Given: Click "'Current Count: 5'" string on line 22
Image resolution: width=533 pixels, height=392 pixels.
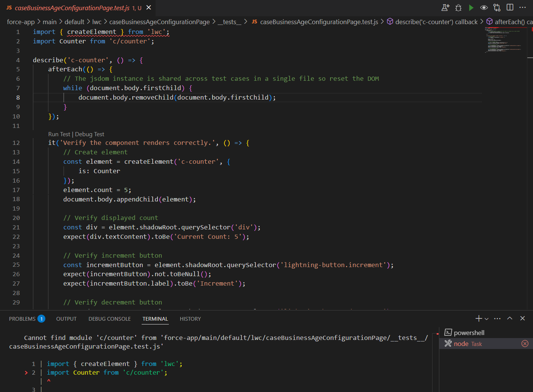Looking at the screenshot, I should click(208, 237).
